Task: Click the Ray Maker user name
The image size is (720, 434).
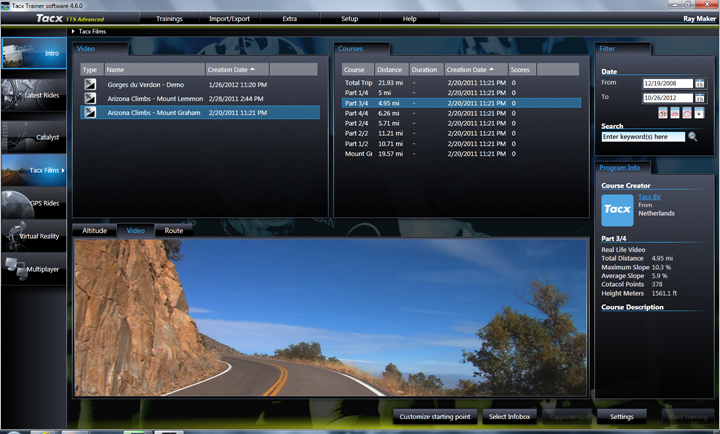Action: point(699,18)
